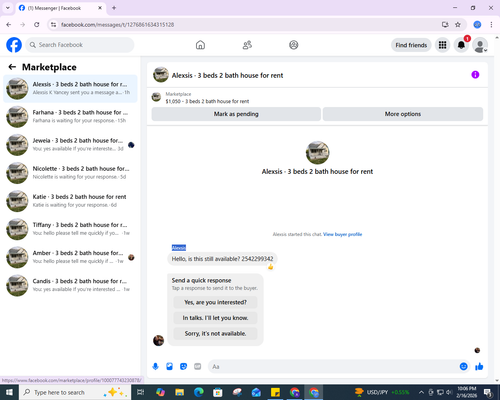
Task: Send a thumbs-up like
Action: pyautogui.click(x=479, y=367)
